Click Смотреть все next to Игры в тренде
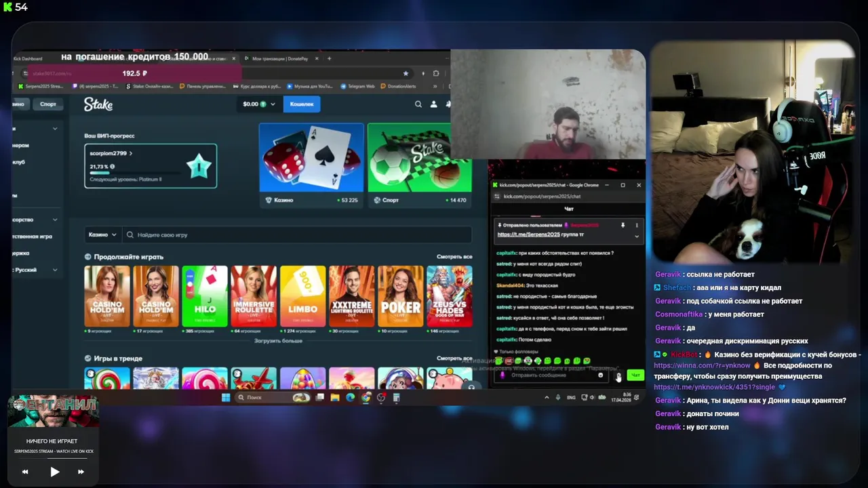This screenshot has width=868, height=488. pos(454,358)
